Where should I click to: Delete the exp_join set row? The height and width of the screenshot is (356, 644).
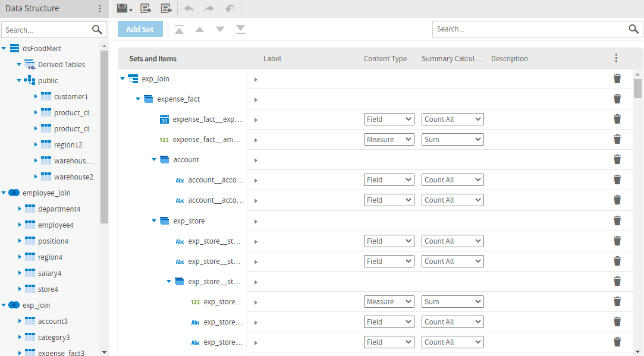(x=617, y=78)
